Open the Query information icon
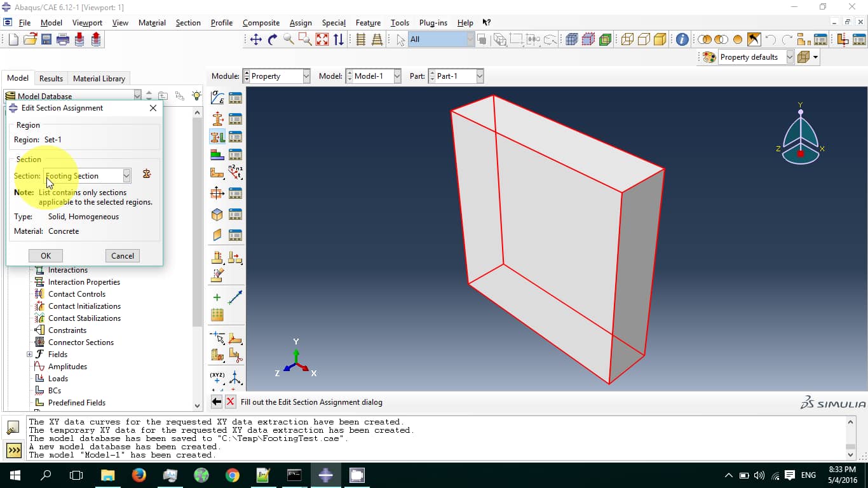The width and height of the screenshot is (868, 488). (x=682, y=39)
